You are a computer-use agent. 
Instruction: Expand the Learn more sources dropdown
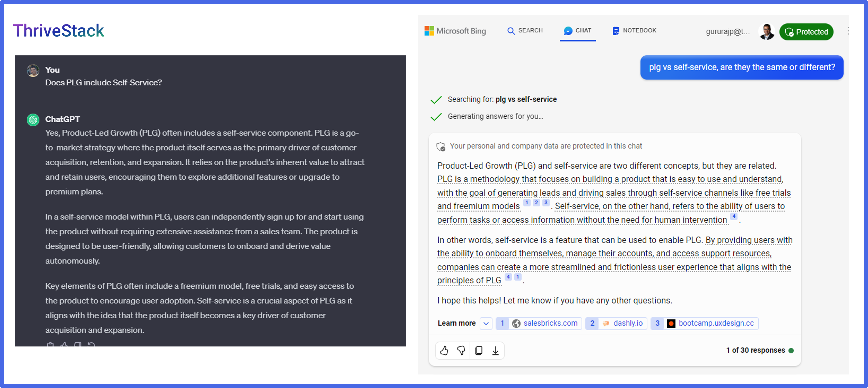pyautogui.click(x=486, y=323)
